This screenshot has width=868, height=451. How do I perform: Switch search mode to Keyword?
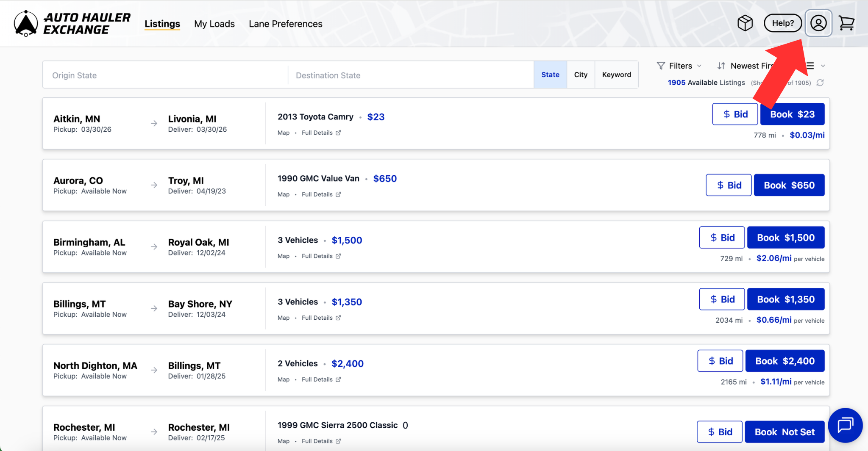click(616, 75)
